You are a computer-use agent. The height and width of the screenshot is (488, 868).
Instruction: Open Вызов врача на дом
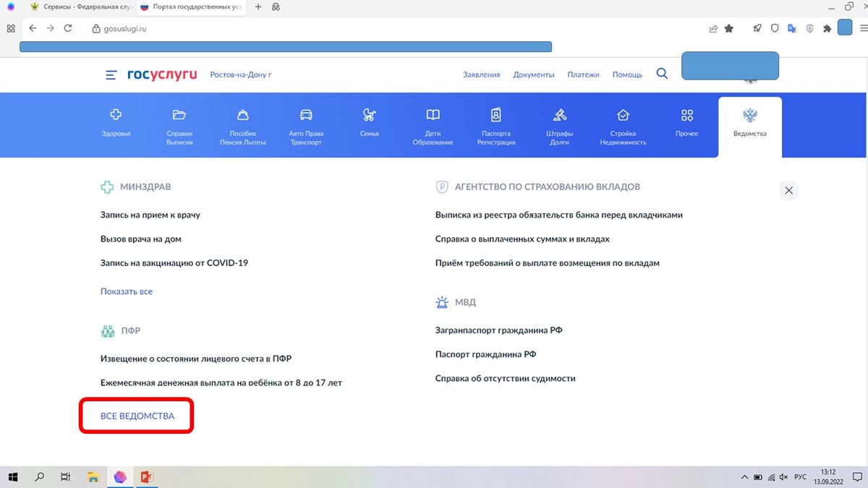tap(141, 239)
